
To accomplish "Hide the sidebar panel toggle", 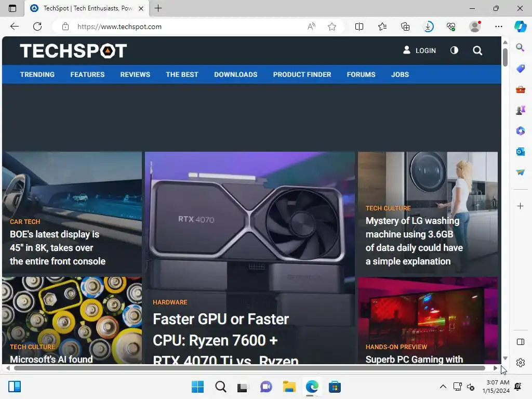I will pos(520,342).
